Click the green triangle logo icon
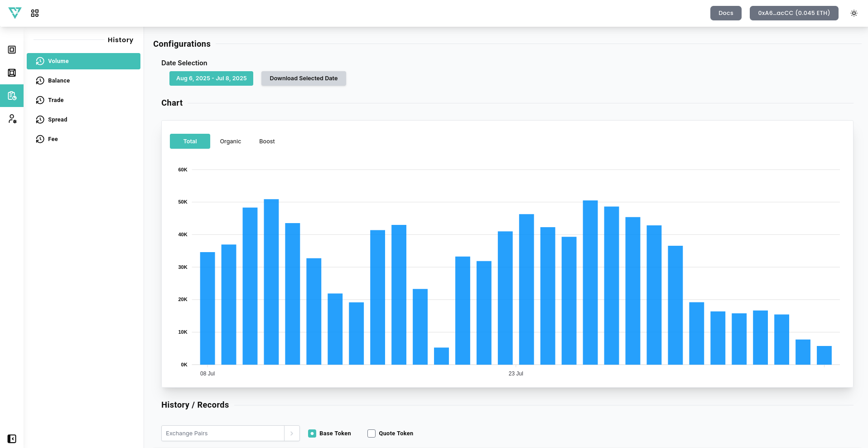 (15, 13)
